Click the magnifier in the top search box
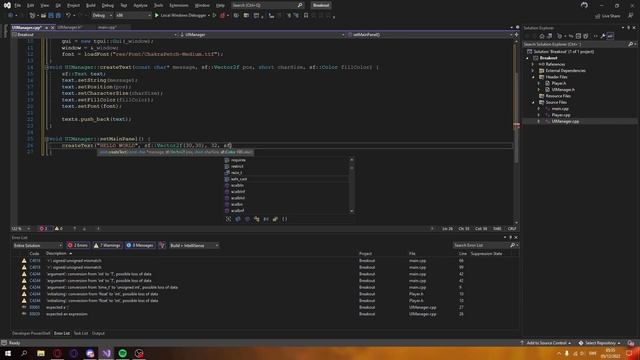The width and height of the screenshot is (640, 360). 300,5
